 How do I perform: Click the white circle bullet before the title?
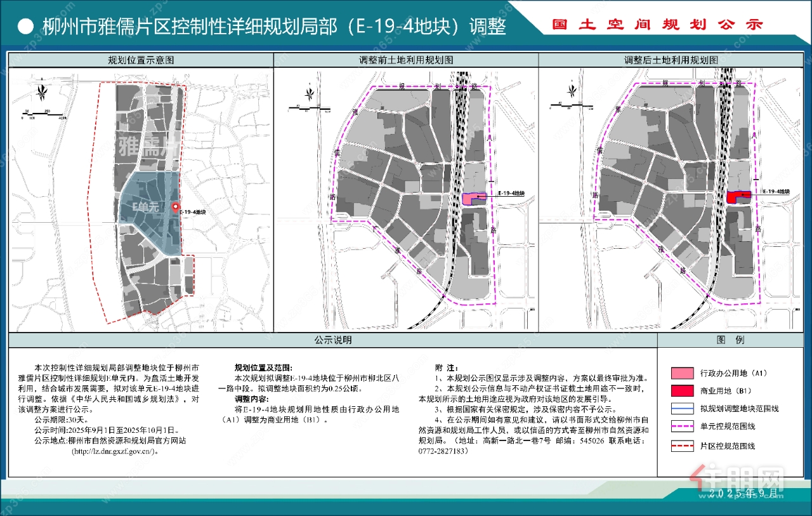pyautogui.click(x=25, y=26)
